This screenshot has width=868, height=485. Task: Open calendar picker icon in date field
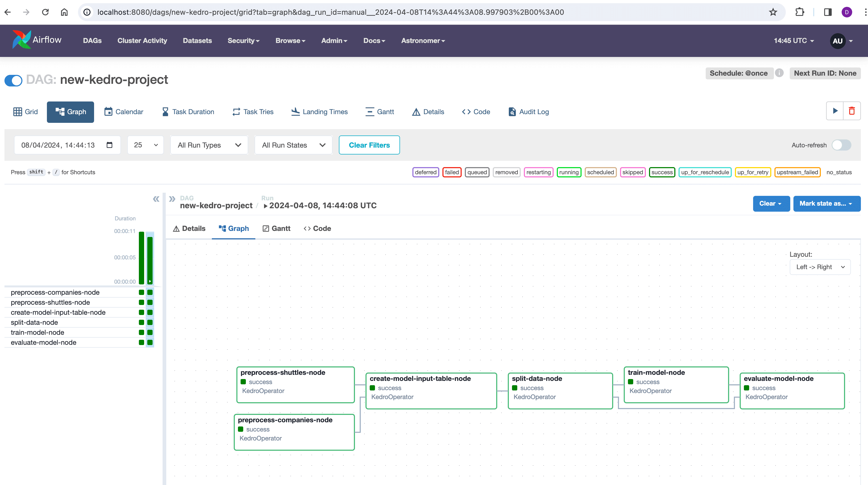(110, 145)
